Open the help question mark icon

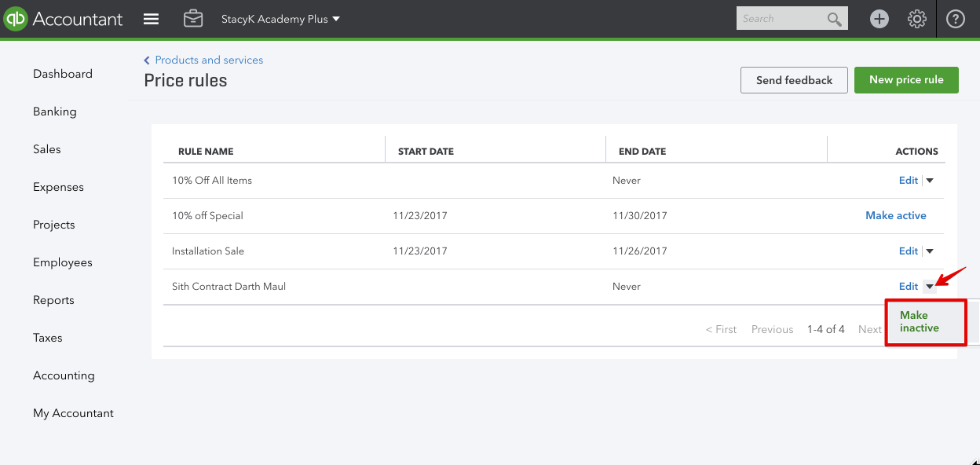pos(956,18)
